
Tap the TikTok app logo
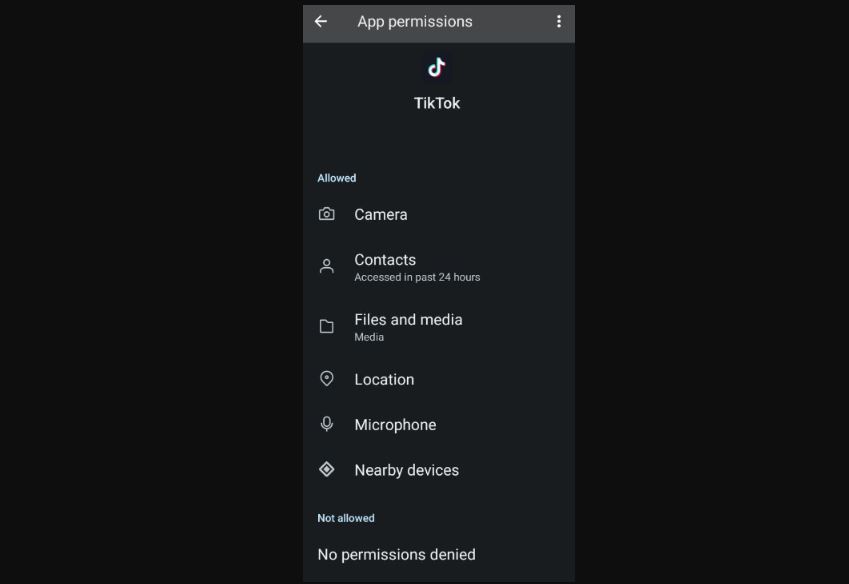tap(436, 68)
